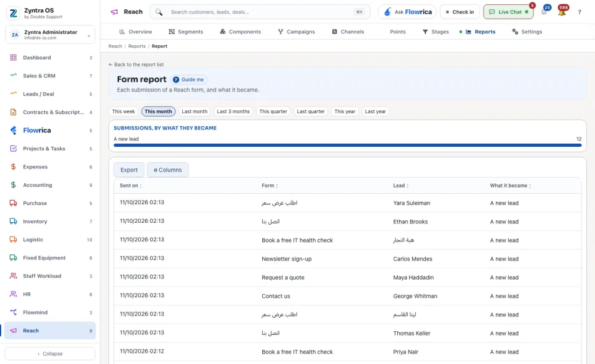Open the Logistic truck icon
Image resolution: width=595 pixels, height=364 pixels.
(x=13, y=239)
